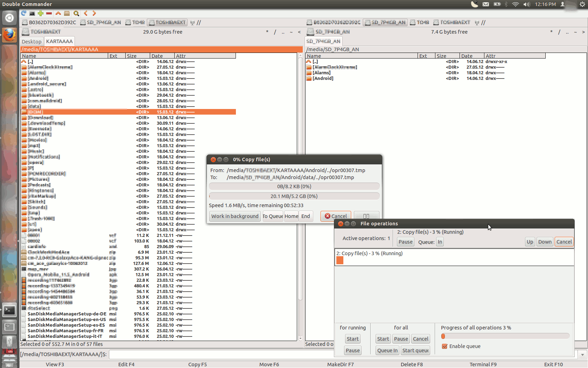Screen dimensions: 588x368
Task: Switch to the Desktop tab
Action: coord(31,41)
